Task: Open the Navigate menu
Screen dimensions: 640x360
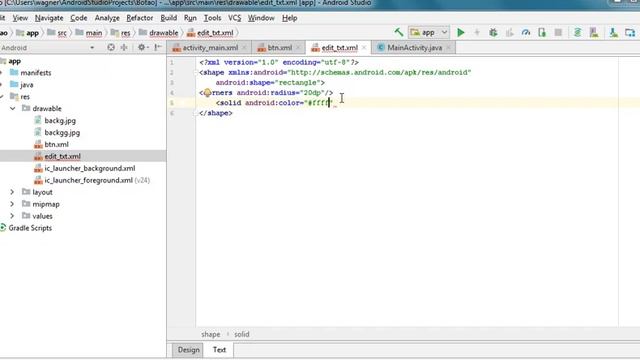Action: coord(49,18)
